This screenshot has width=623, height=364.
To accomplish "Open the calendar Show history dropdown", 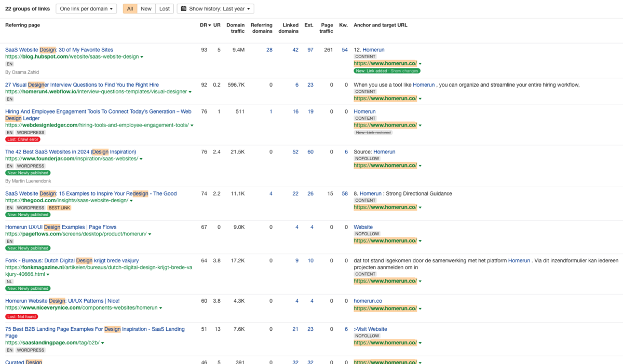I will pyautogui.click(x=215, y=9).
